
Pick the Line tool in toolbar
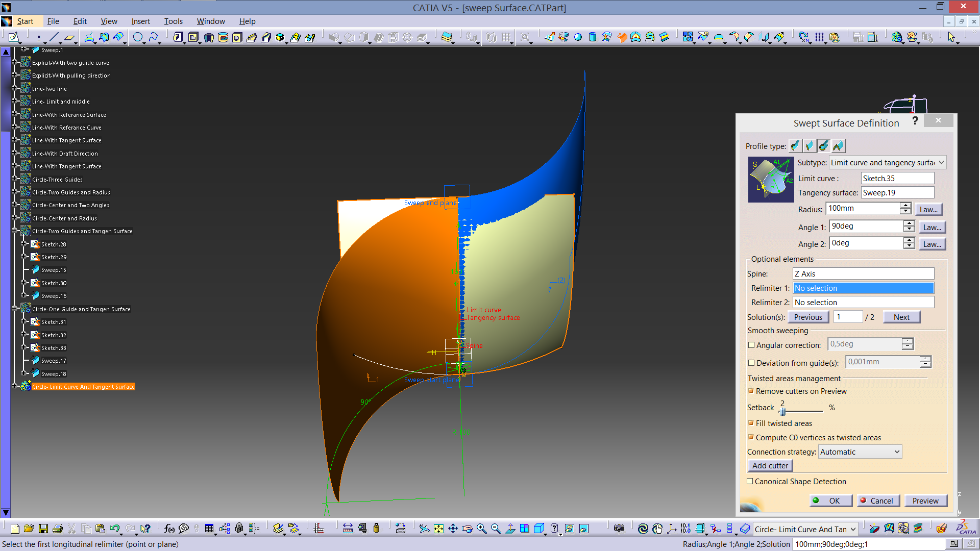click(x=54, y=37)
